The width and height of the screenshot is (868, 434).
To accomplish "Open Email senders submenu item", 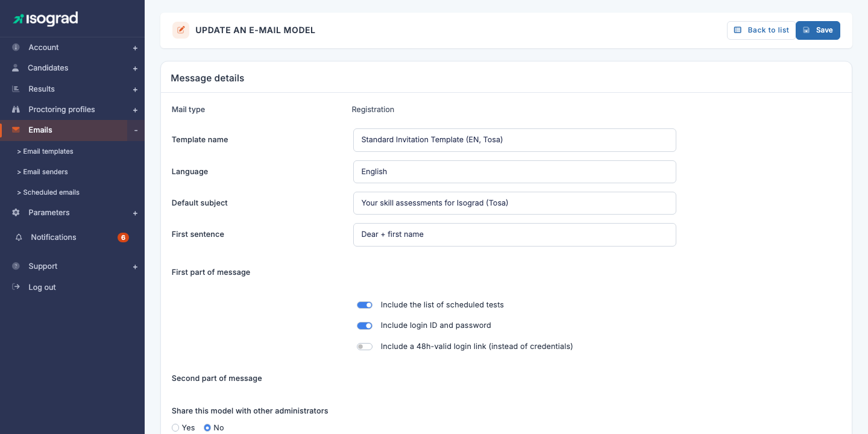I will coord(42,172).
